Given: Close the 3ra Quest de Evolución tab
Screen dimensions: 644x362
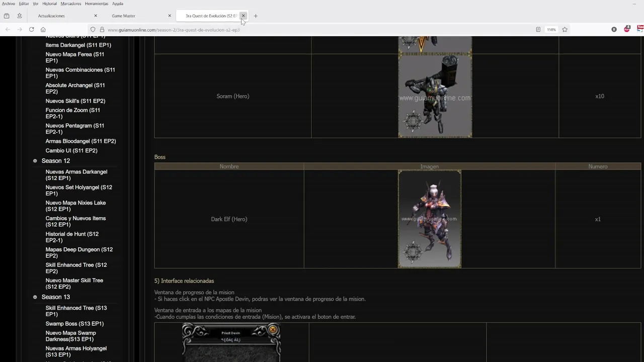Looking at the screenshot, I should 243,16.
